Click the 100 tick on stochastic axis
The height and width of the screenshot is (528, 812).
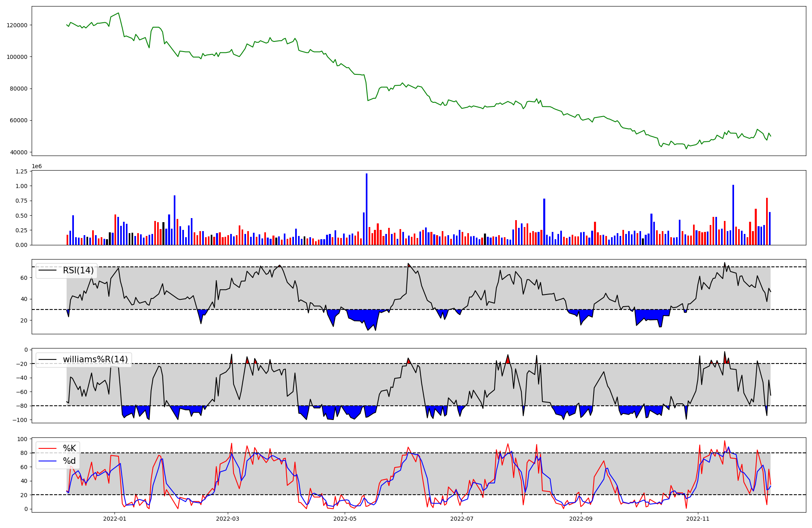point(23,439)
